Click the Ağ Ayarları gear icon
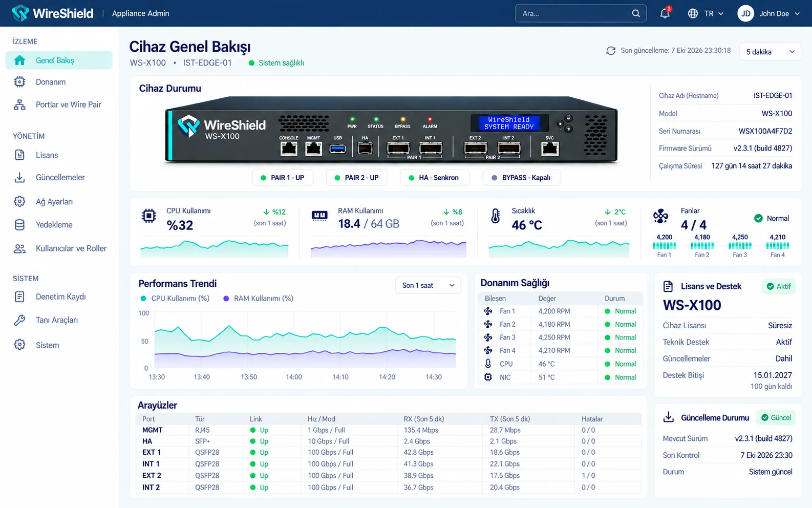Viewport: 812px width, 508px height. point(19,201)
